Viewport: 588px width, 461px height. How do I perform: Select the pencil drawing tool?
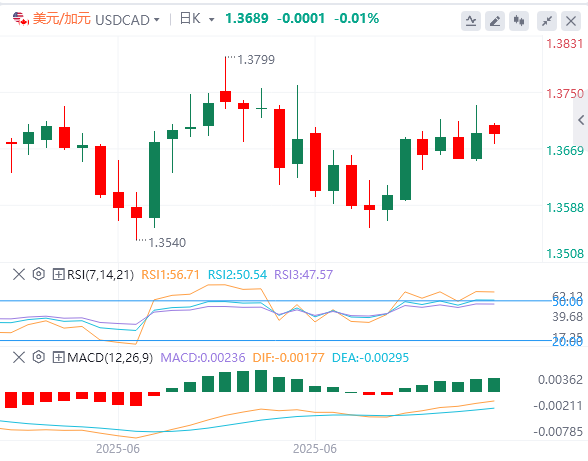coord(495,21)
